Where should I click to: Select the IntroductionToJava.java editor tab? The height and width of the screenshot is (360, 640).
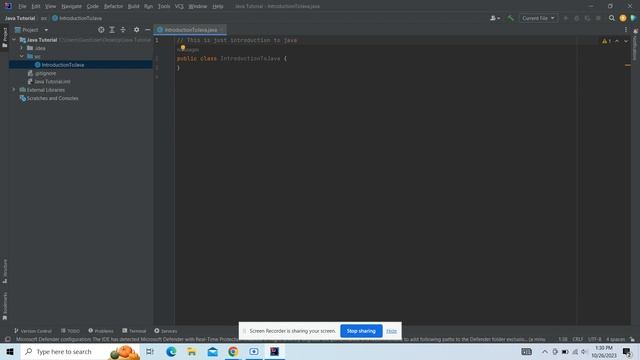(190, 30)
